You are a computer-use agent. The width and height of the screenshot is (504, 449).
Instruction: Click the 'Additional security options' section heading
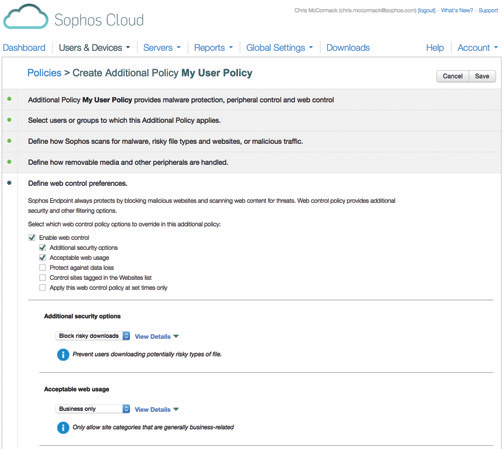click(82, 316)
